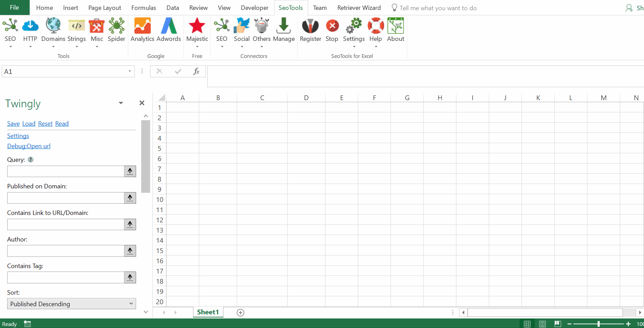Pick cell range for Query field
The height and width of the screenshot is (328, 644).
click(x=130, y=171)
